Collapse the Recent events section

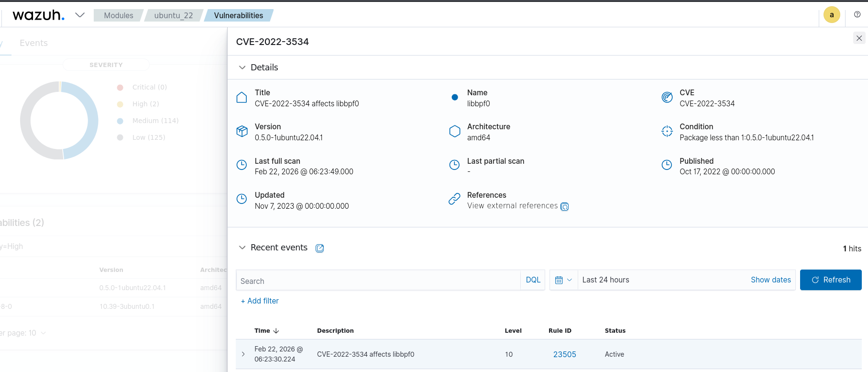point(242,248)
